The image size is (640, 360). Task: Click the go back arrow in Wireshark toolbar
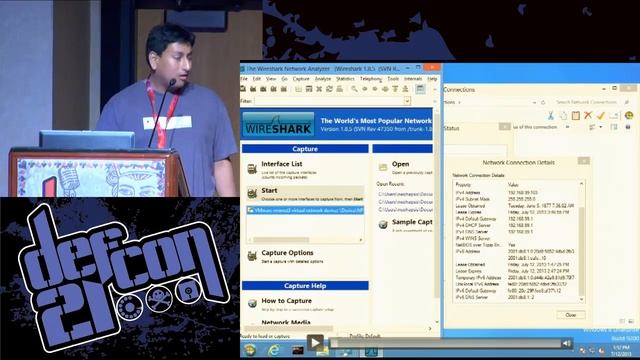364,89
